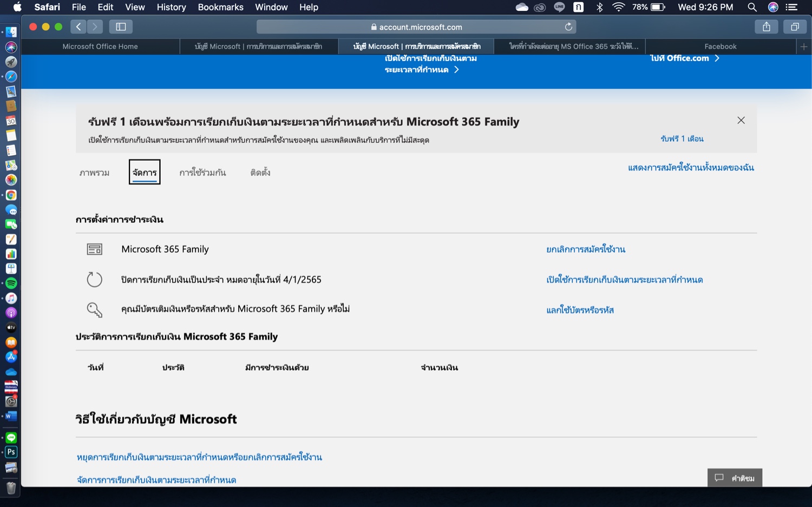Open the Trash in the Dock
Screen dimensions: 812x507
(x=11, y=488)
